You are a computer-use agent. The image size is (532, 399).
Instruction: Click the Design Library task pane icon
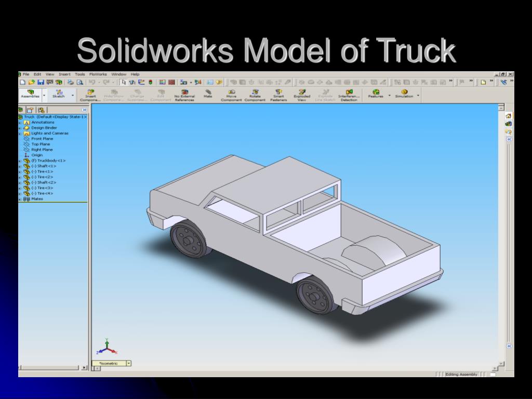point(508,124)
